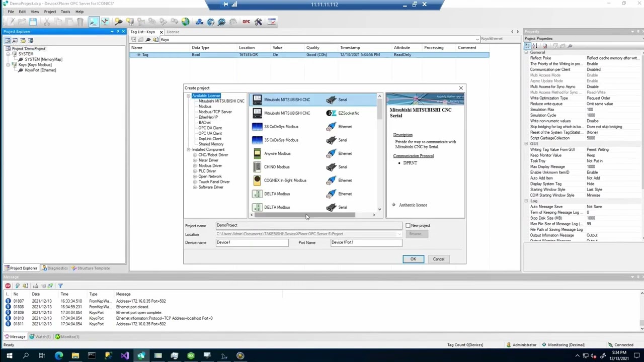Expand the Modbus Driver node
Image resolution: width=644 pixels, height=362 pixels.
(195, 166)
